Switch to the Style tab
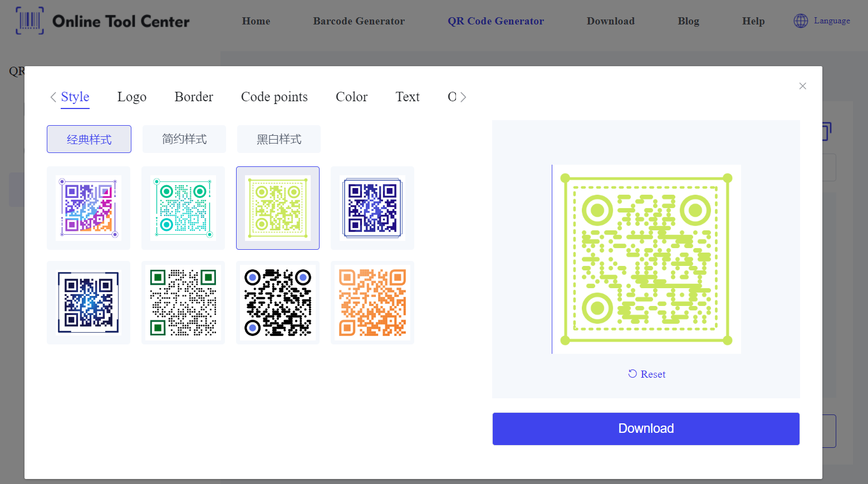The image size is (868, 484). coord(75,97)
